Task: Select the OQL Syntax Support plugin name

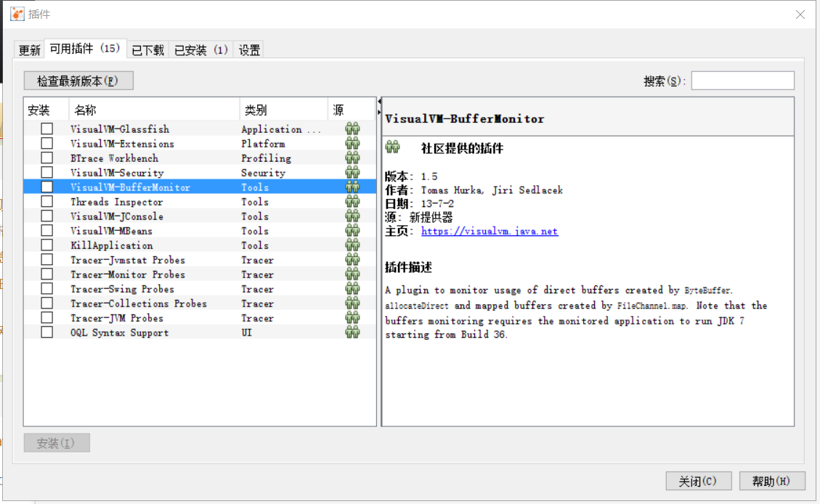Action: [120, 333]
